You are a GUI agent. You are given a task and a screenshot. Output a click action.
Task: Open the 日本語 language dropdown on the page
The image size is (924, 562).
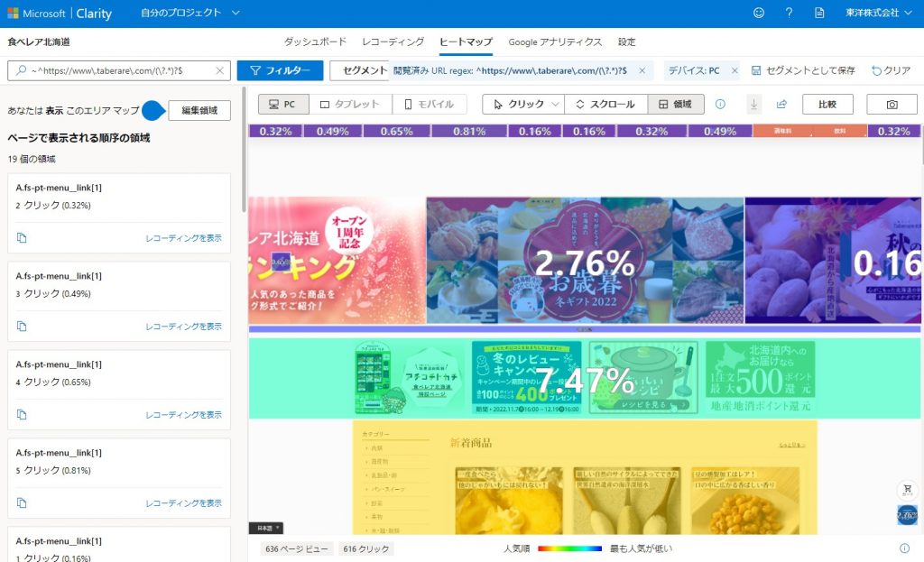pyautogui.click(x=266, y=528)
